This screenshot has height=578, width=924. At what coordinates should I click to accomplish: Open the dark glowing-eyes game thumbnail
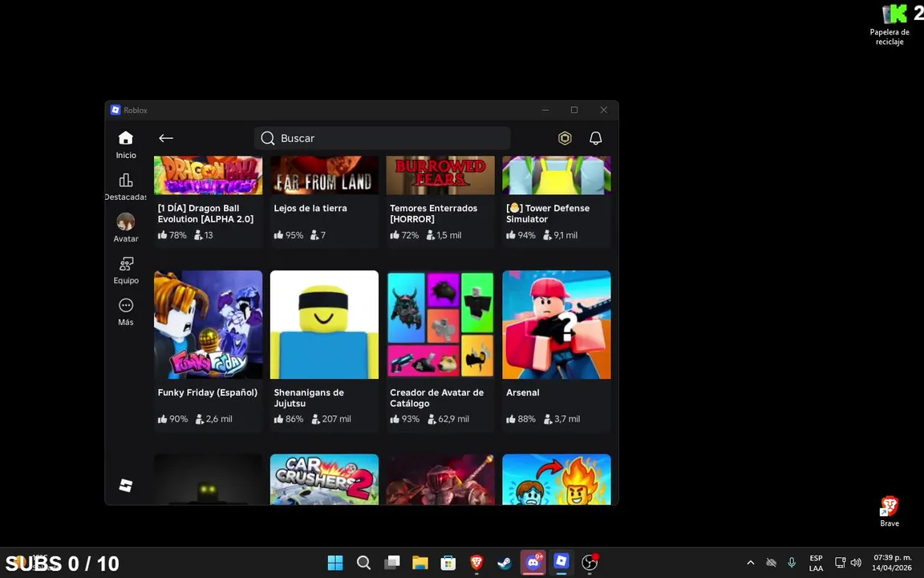click(x=208, y=479)
